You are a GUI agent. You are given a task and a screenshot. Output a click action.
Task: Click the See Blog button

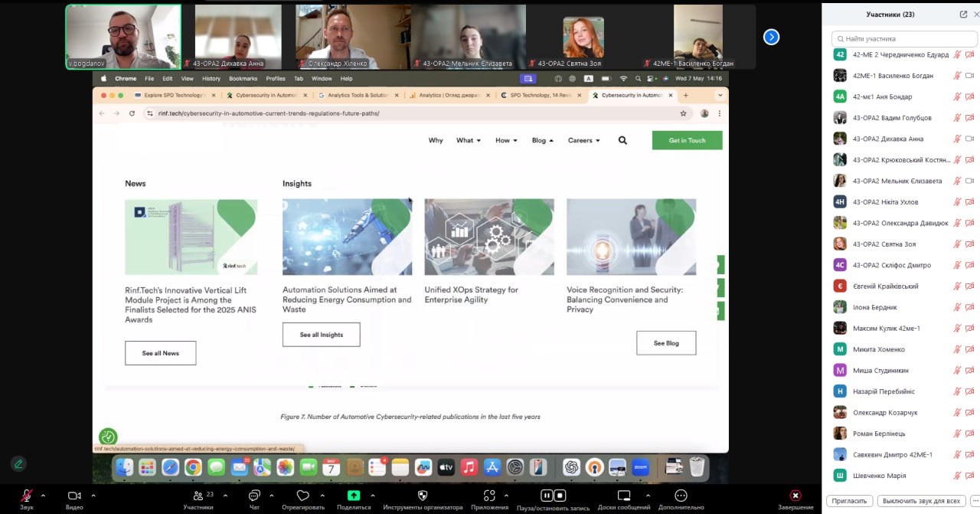pyautogui.click(x=666, y=343)
